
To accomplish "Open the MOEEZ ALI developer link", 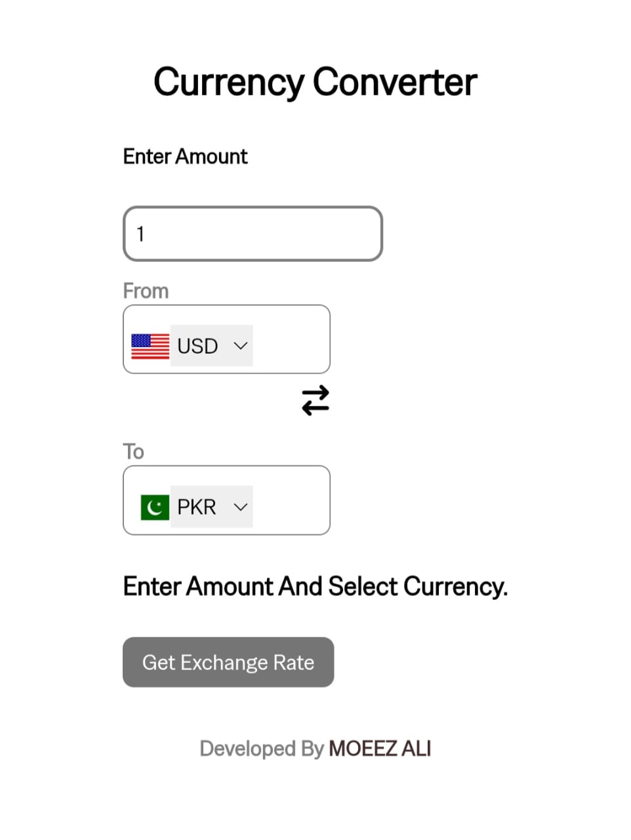I will 380,748.
